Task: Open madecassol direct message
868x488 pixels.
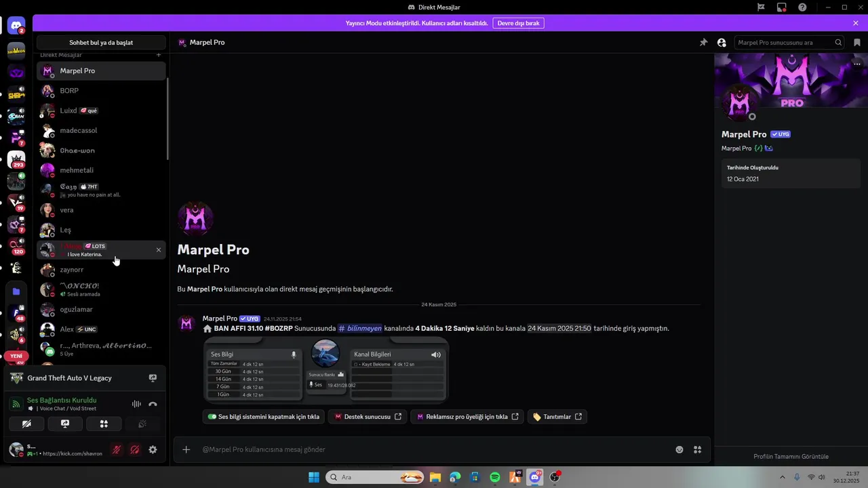Action: point(101,130)
